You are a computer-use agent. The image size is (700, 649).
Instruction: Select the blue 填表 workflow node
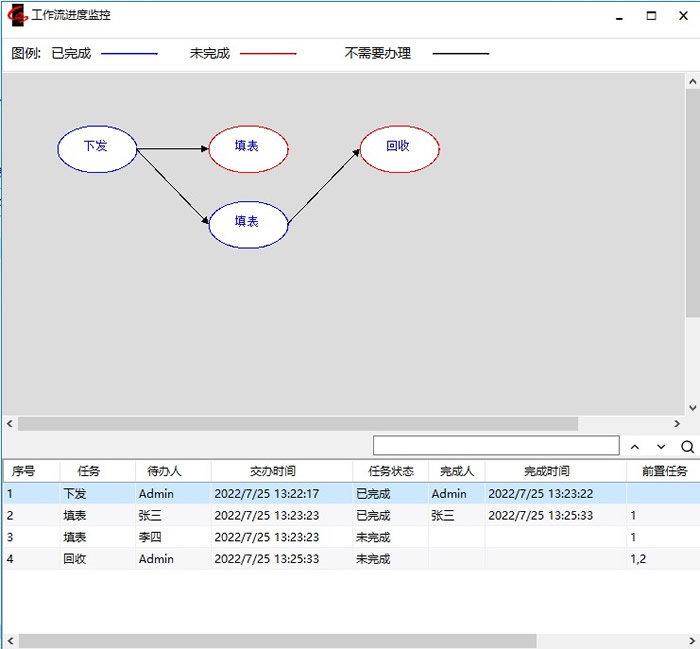[x=248, y=223]
